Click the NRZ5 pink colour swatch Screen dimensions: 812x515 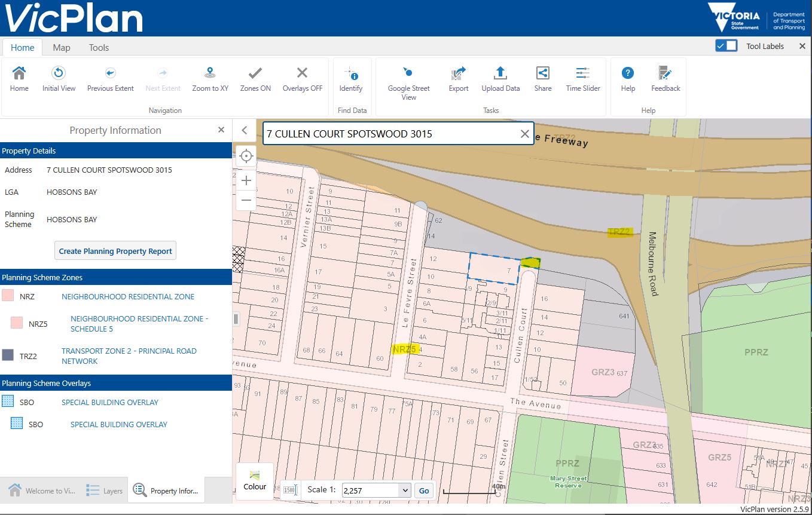tap(17, 323)
